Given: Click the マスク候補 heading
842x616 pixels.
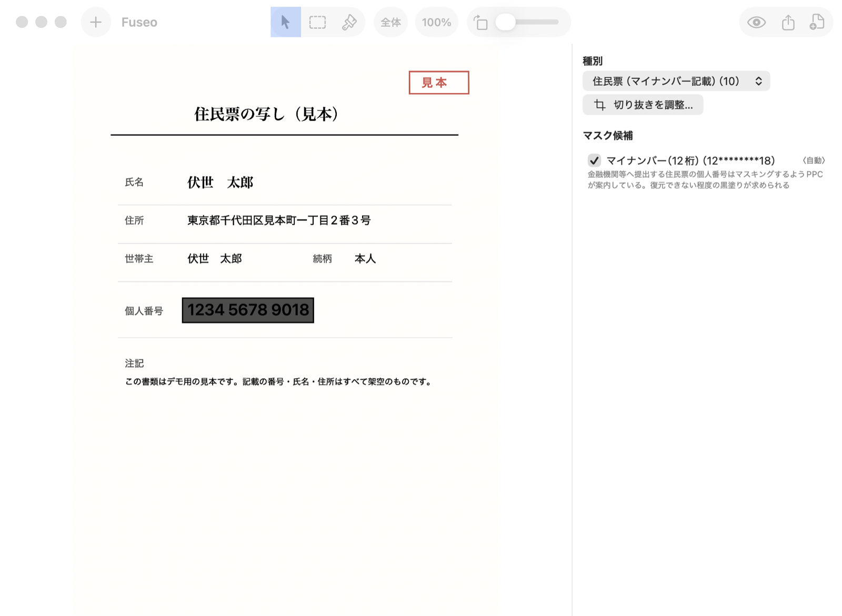Looking at the screenshot, I should coord(608,136).
